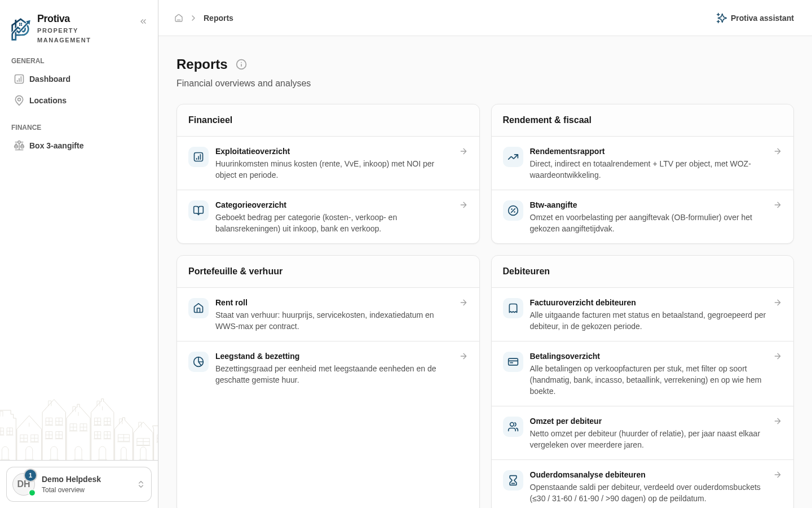This screenshot has height=508, width=812.
Task: Click the Rendementsrapport trending arrow icon
Action: coord(513,157)
